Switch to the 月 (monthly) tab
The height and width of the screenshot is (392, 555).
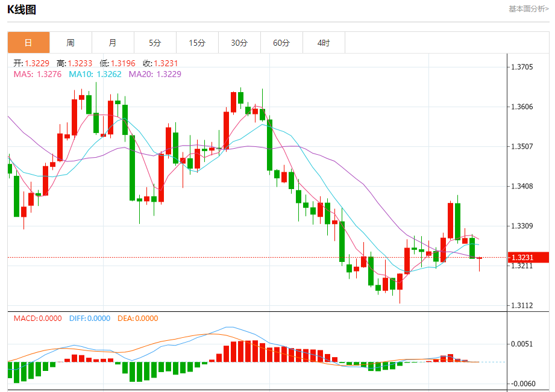coord(113,43)
